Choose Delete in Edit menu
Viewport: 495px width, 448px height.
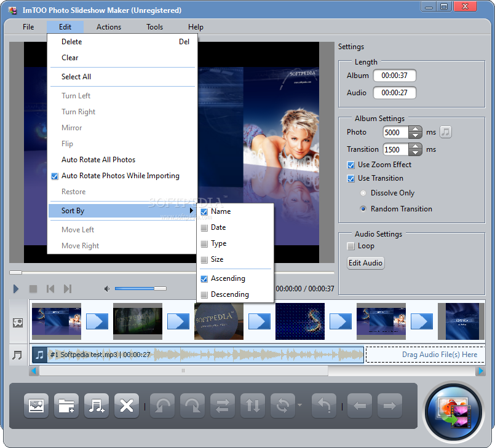(122, 42)
